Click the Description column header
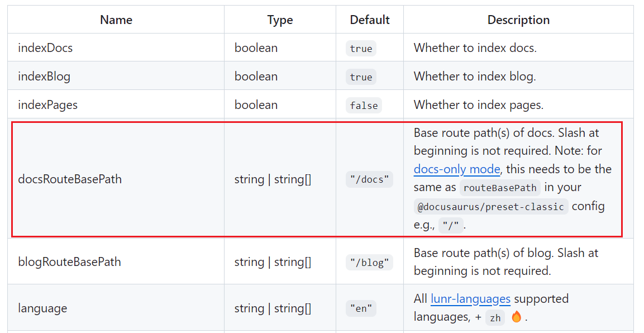644x333 pixels. 518,20
